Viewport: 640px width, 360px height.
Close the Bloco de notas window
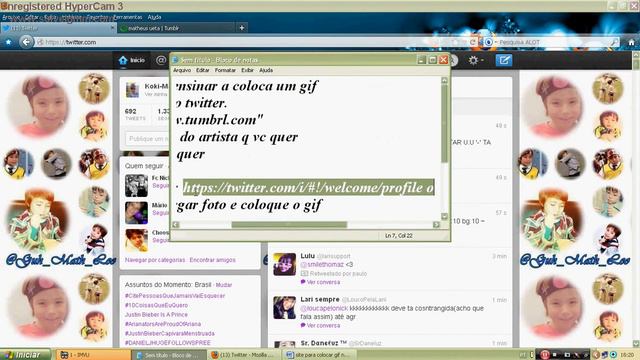[444, 60]
